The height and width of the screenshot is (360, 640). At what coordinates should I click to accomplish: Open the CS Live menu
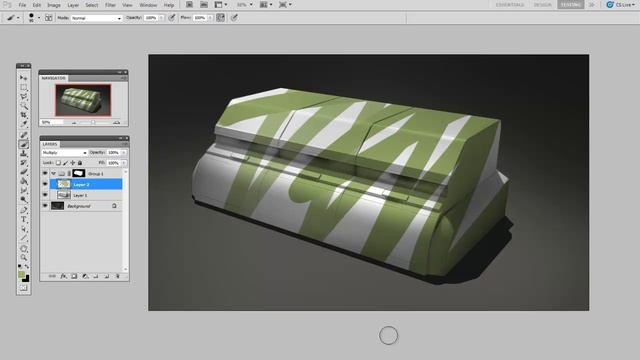621,5
